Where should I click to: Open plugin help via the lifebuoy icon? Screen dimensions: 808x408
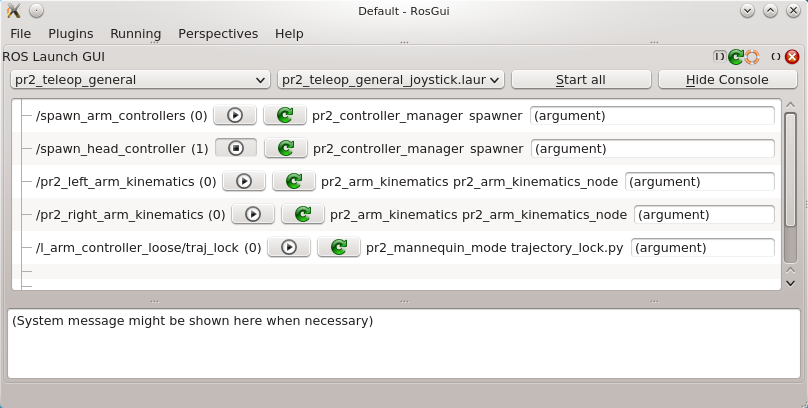752,58
